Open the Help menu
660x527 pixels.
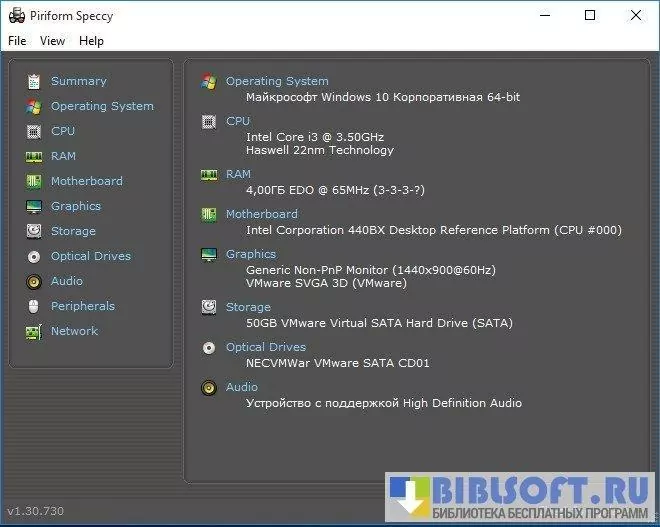(91, 41)
